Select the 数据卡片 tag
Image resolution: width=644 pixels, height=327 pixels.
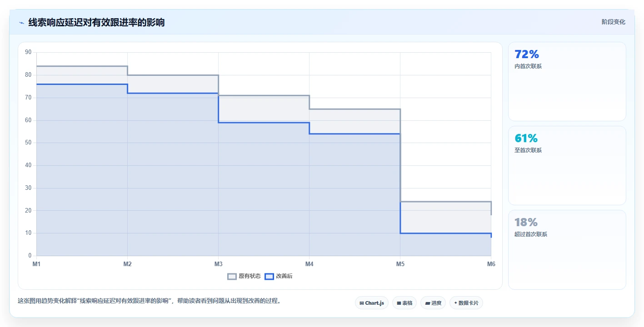tap(466, 303)
